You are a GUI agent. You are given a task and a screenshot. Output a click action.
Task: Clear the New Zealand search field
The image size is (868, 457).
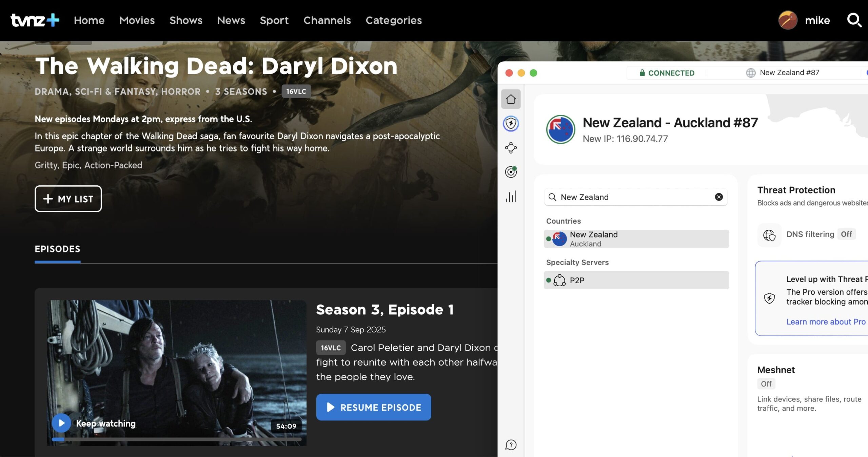[718, 197]
